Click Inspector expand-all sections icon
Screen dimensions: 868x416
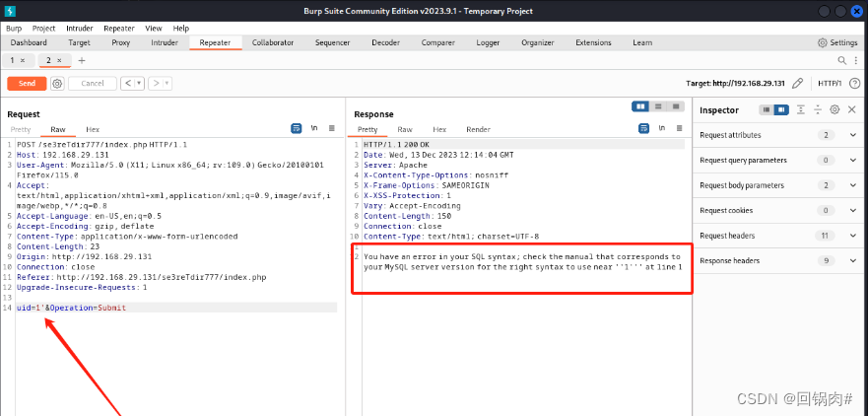pyautogui.click(x=800, y=109)
